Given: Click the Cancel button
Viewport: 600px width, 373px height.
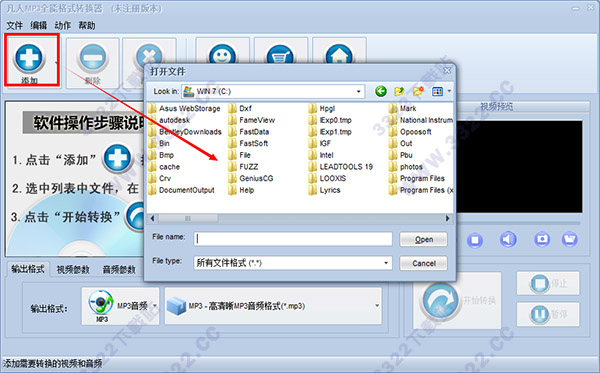Looking at the screenshot, I should coord(424,263).
